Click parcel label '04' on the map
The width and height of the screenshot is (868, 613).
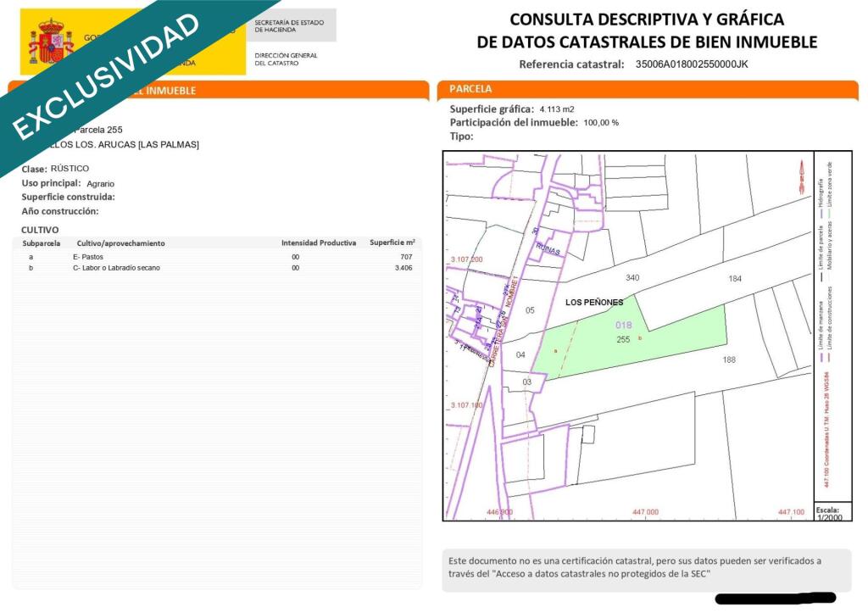pos(520,355)
